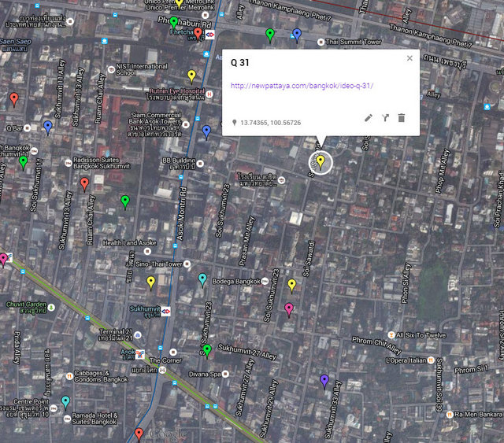Viewport: 504px width, 443px height.
Task: Click red pin at far left edge
Action: (x=14, y=100)
